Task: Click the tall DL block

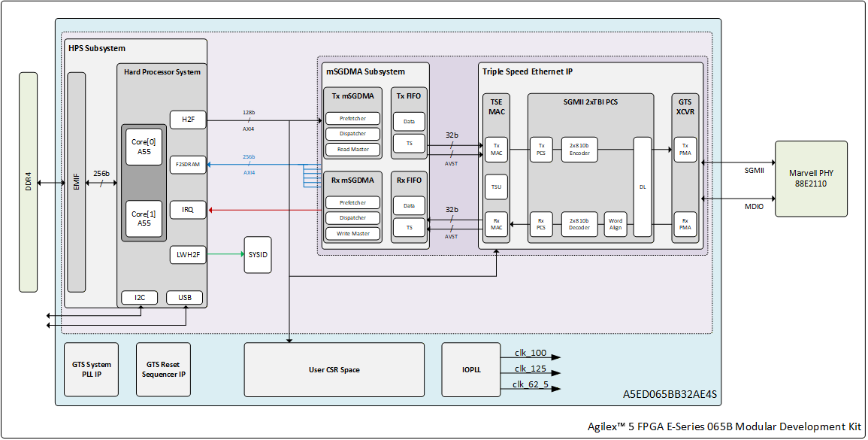Action: pos(643,187)
